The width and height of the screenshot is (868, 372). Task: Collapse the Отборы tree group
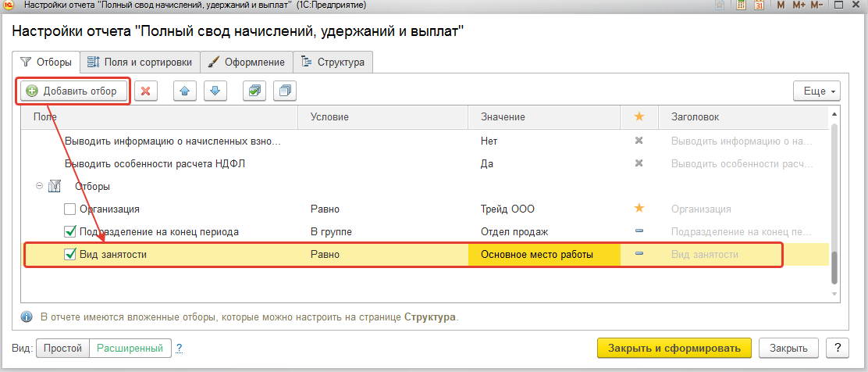[x=39, y=187]
